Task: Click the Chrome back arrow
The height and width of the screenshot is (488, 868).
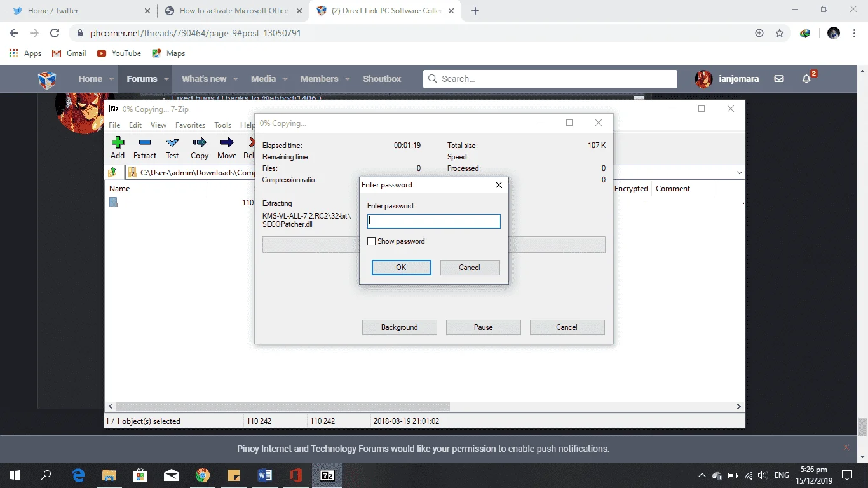Action: coord(14,33)
